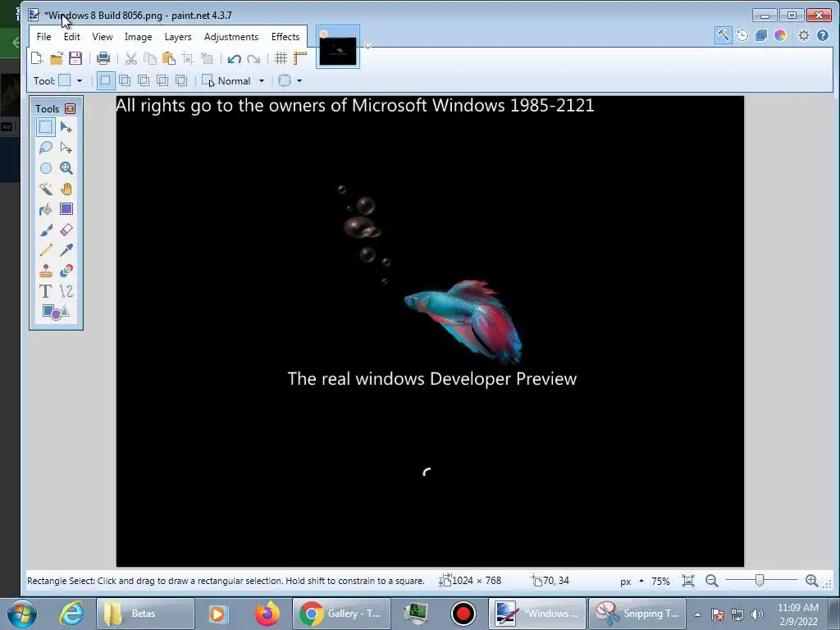Toggle the pixel grid display
840x630 pixels.
(x=281, y=58)
